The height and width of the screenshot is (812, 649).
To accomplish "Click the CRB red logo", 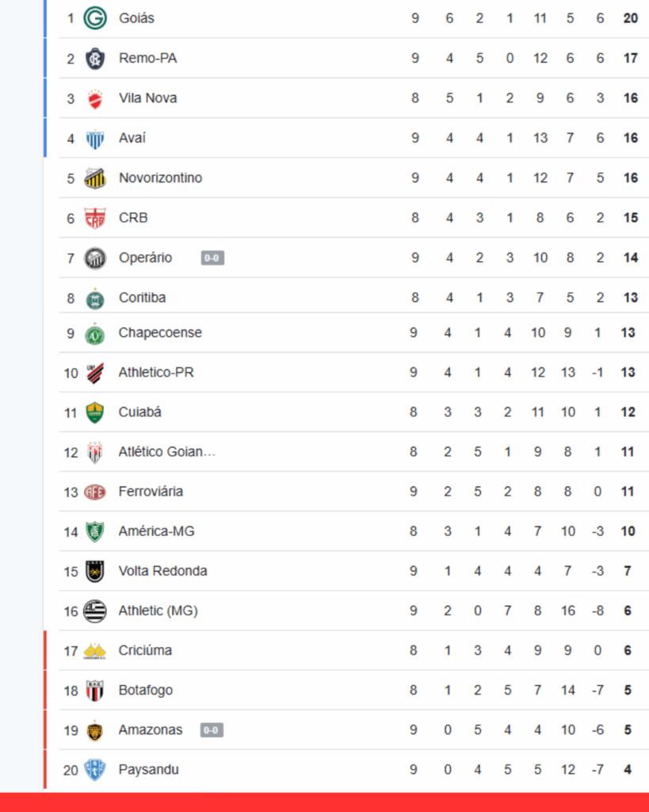I will (95, 218).
